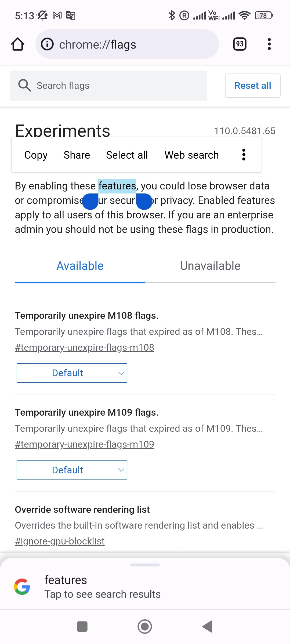290x644 pixels.
Task: Focus the Search flags input field
Action: [118, 86]
